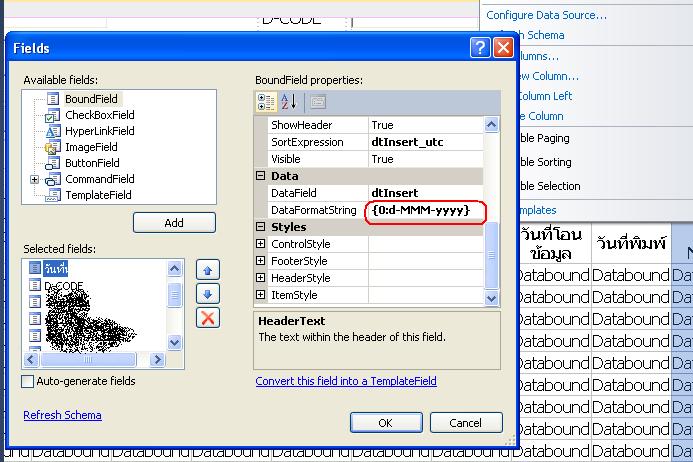Select D-CODE in Selected fields

pyautogui.click(x=64, y=286)
